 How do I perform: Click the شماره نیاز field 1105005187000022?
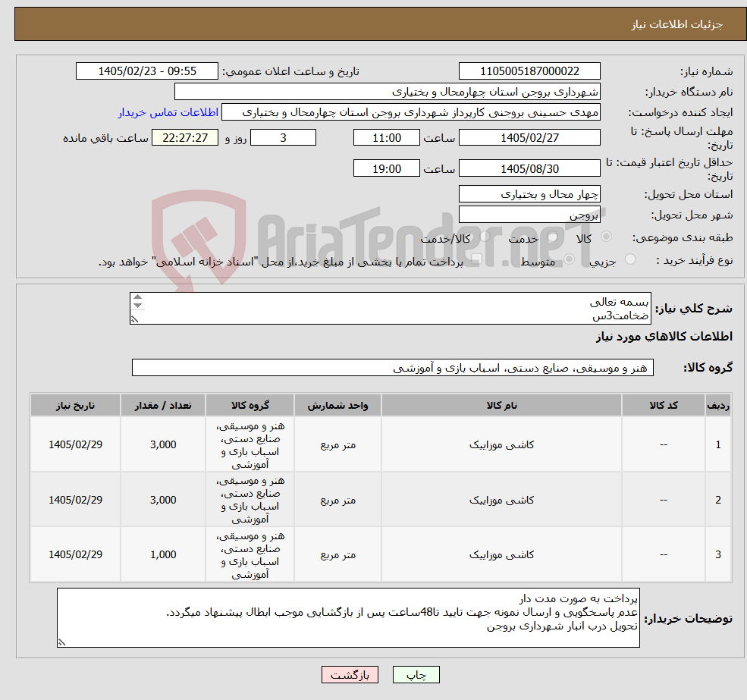(x=529, y=71)
